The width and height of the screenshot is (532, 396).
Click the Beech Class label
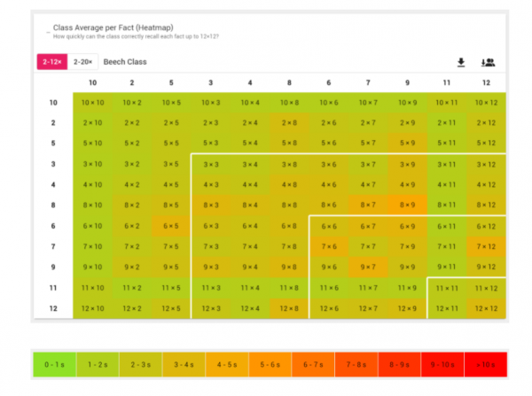coord(125,62)
